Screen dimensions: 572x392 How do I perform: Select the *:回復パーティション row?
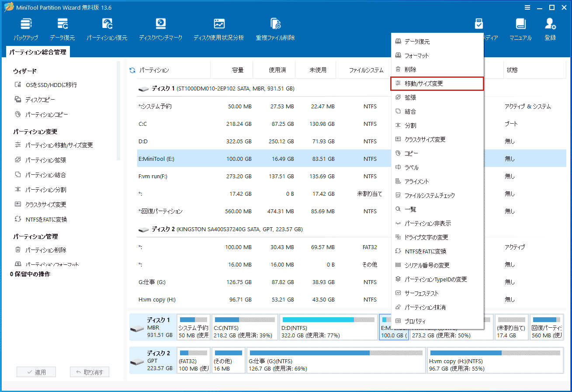264,211
